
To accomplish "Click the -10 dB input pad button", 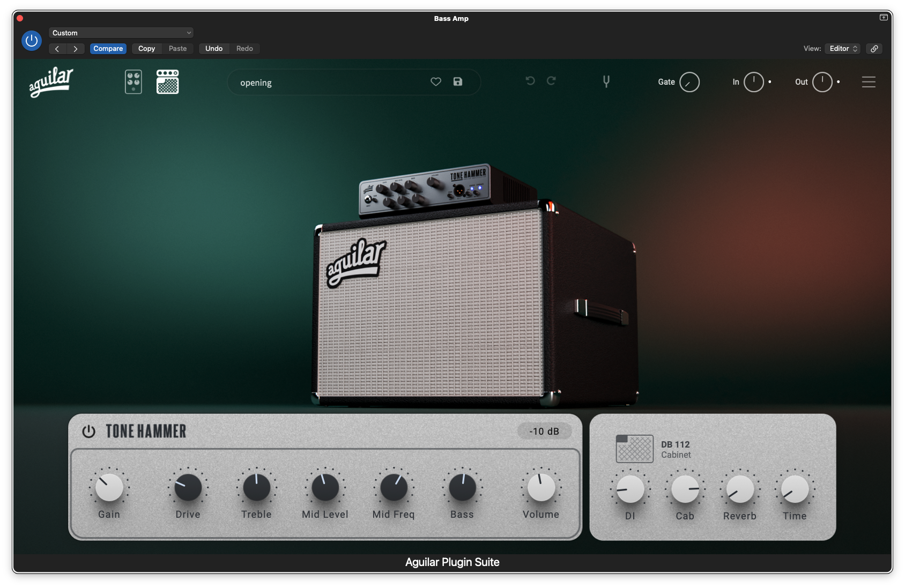I will tap(544, 431).
